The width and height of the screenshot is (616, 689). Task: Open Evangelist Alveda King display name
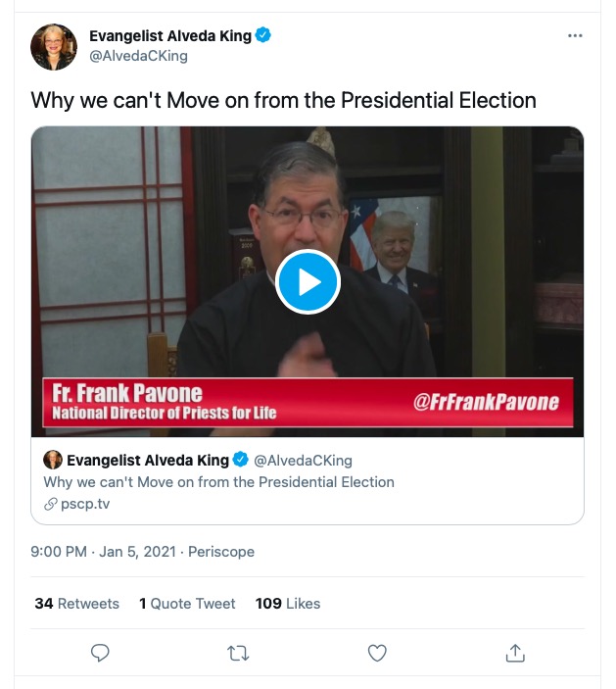point(170,36)
